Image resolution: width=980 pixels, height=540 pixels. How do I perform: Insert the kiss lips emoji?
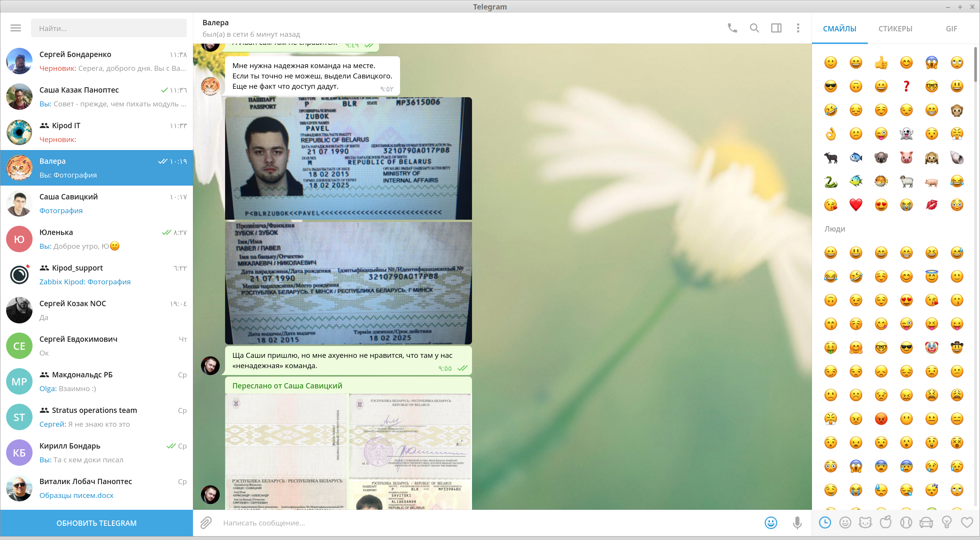932,205
